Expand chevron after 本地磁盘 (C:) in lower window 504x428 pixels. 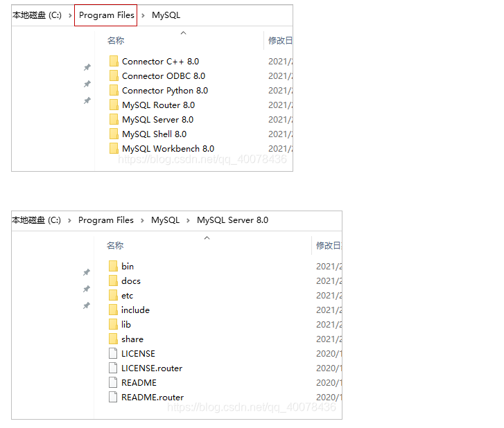[x=69, y=220]
